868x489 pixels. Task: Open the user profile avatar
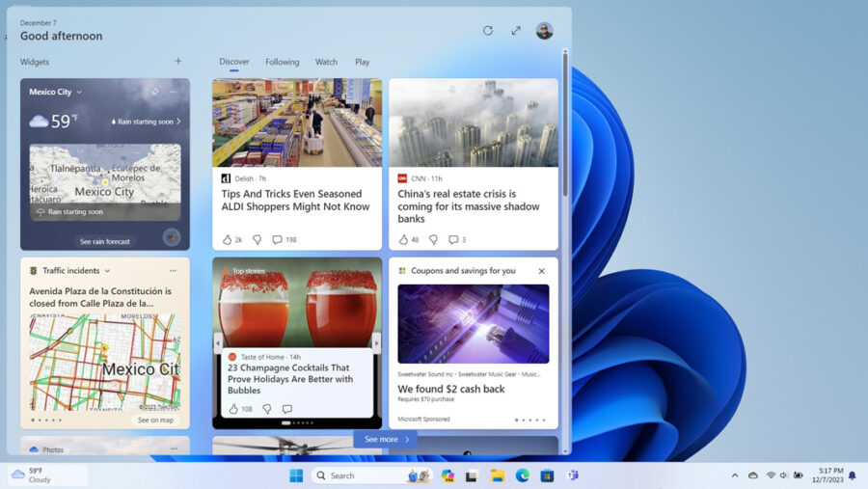[x=544, y=31]
